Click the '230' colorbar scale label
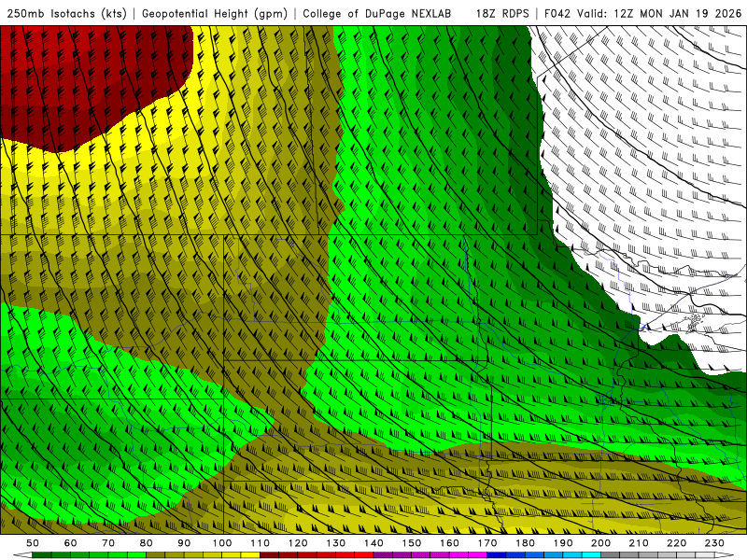The height and width of the screenshot is (560, 747). [x=714, y=543]
